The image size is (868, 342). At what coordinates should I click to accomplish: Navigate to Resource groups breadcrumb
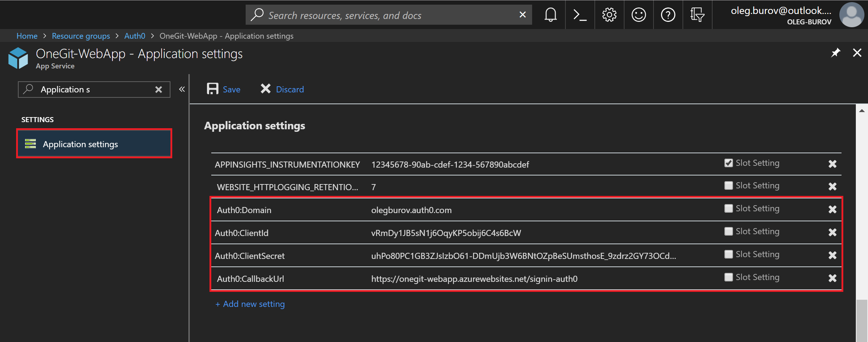81,36
